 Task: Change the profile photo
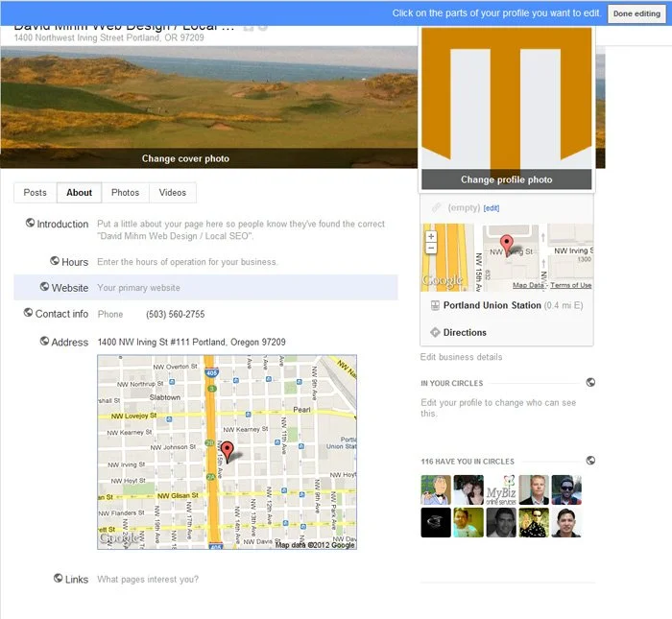click(506, 179)
